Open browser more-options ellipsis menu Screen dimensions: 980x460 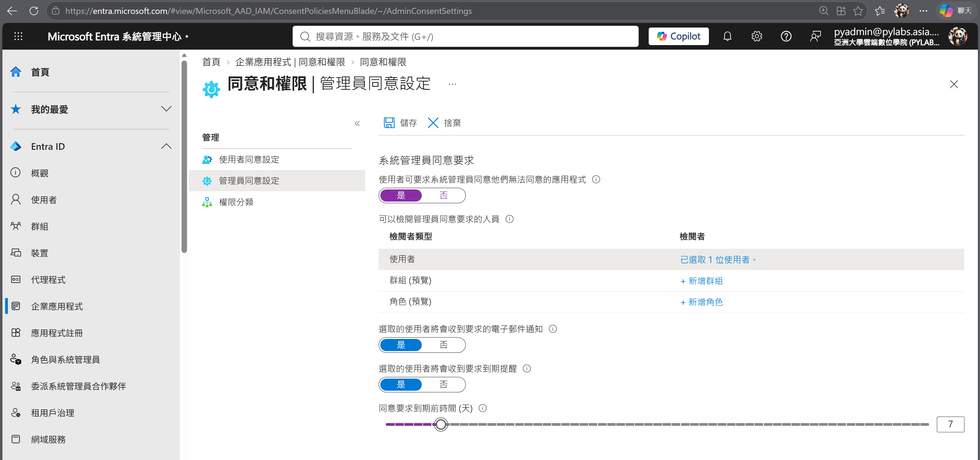pos(923,11)
